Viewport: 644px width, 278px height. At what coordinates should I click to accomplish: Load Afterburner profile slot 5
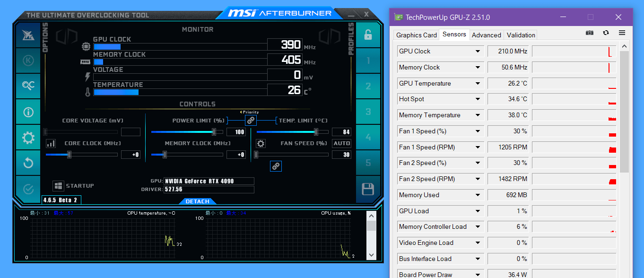coord(368,163)
